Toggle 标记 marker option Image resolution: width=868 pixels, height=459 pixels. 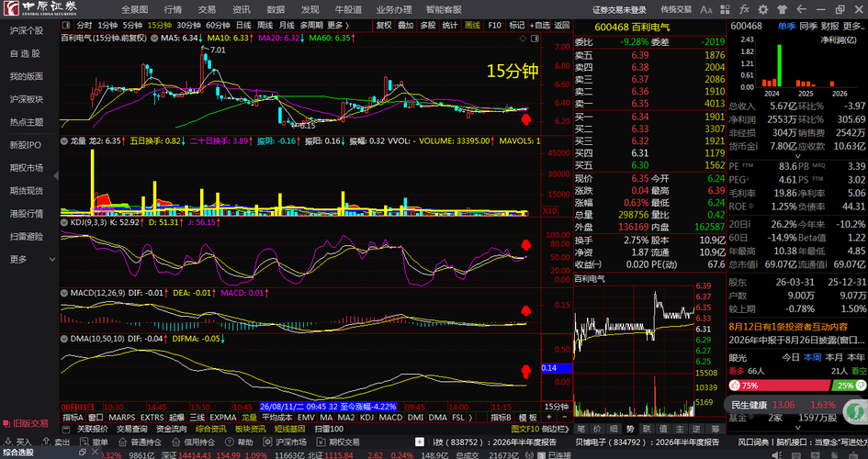(x=516, y=26)
